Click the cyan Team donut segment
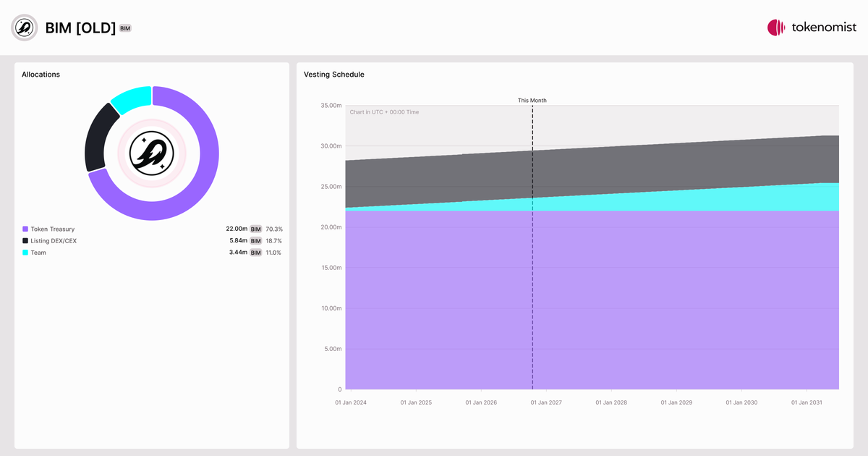This screenshot has height=456, width=868. [x=132, y=98]
